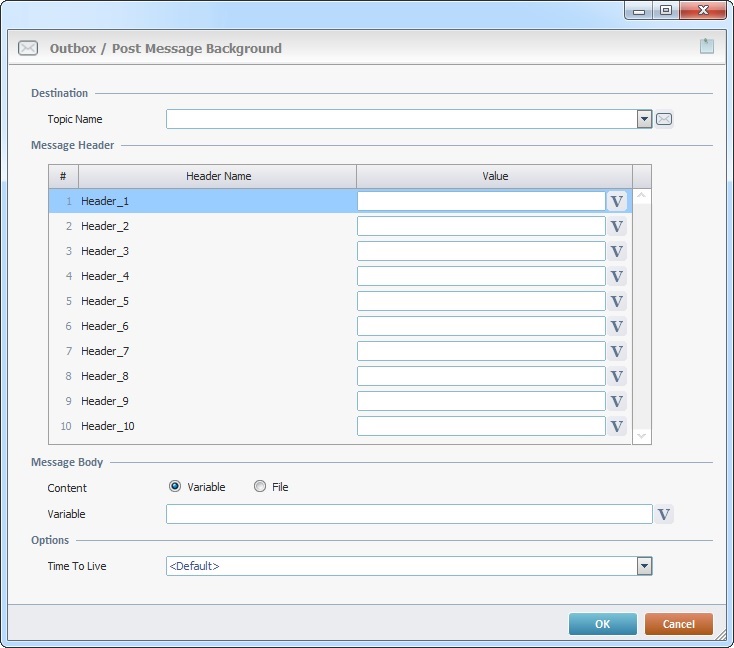
Task: Click the Header Name column header
Action: pos(218,176)
